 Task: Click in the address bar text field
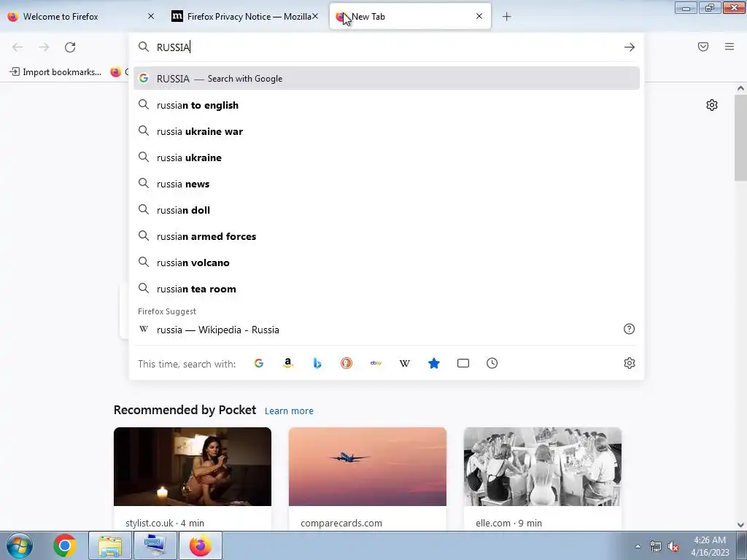(x=386, y=47)
